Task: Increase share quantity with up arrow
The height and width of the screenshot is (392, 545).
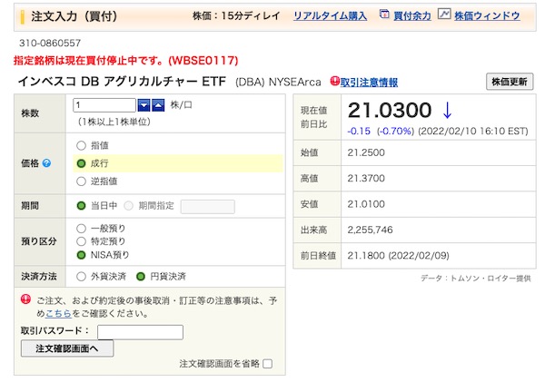Action: [158, 105]
